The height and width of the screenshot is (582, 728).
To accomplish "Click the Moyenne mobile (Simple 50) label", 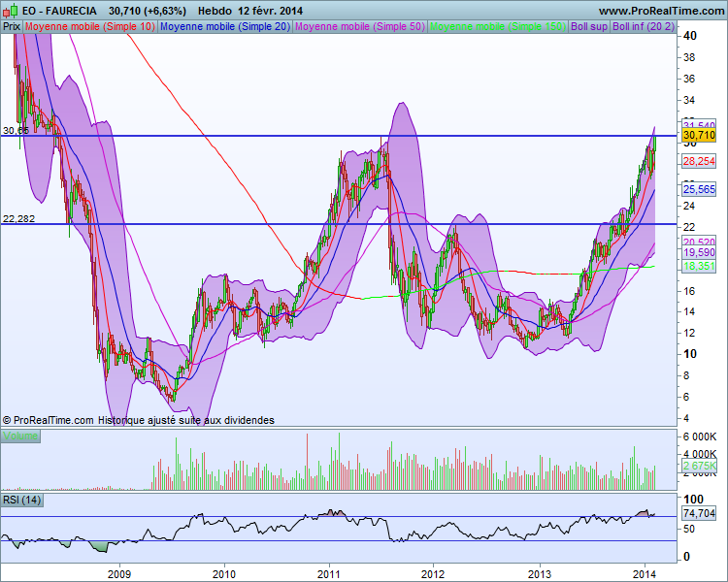I will (360, 26).
